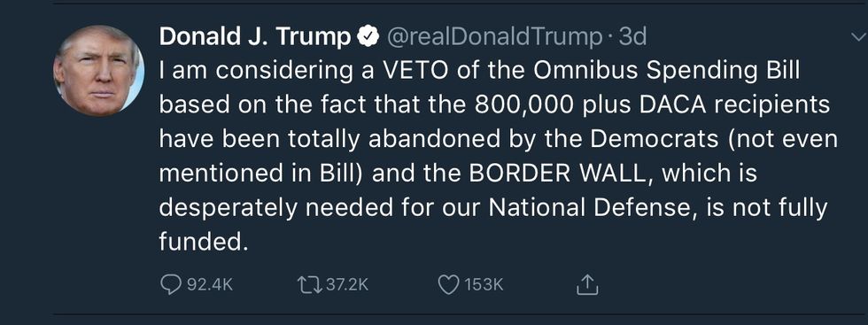Click the verified checkmark badge
Screen dimensions: 868x325
click(x=368, y=37)
